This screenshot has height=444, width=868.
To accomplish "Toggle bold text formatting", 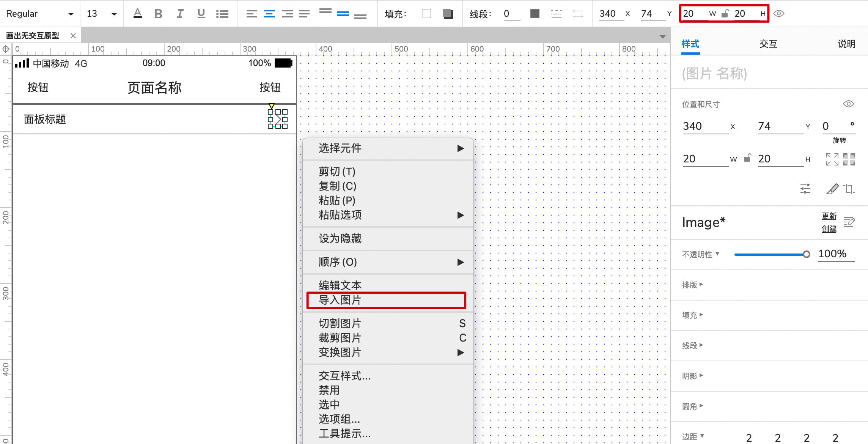I will pyautogui.click(x=158, y=13).
